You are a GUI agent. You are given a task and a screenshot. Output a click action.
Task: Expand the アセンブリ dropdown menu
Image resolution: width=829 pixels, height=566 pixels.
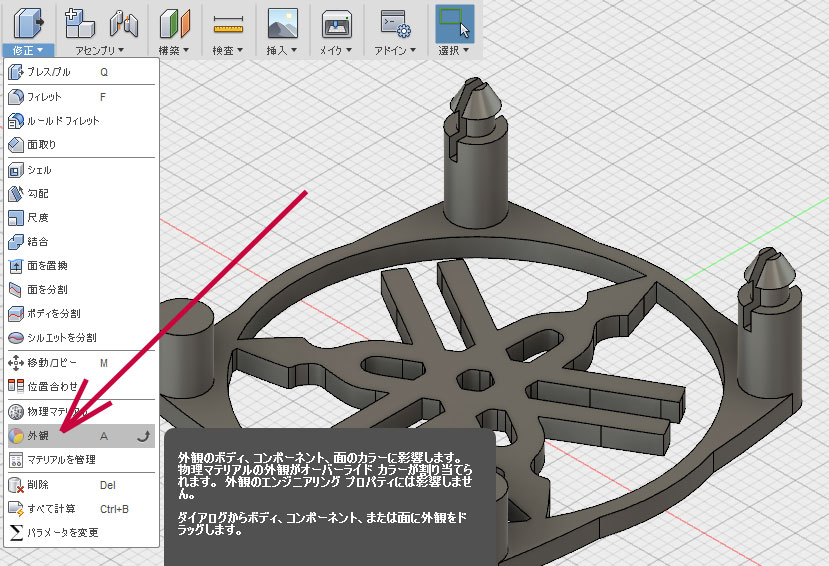100,49
